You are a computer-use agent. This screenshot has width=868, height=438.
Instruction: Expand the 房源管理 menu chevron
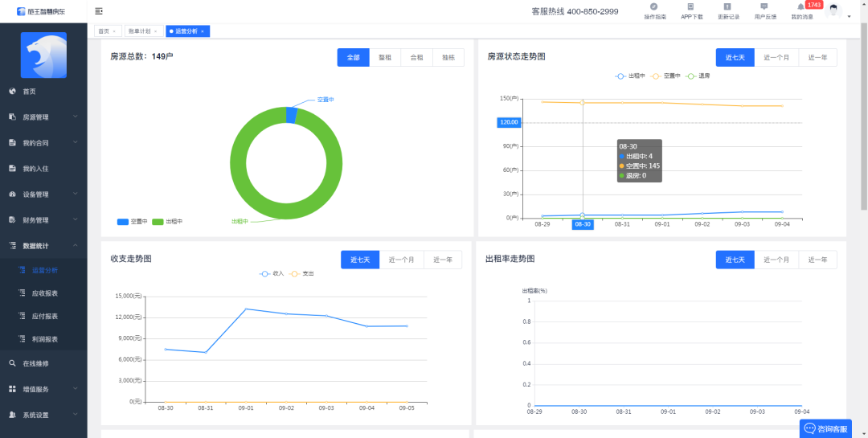(x=76, y=117)
